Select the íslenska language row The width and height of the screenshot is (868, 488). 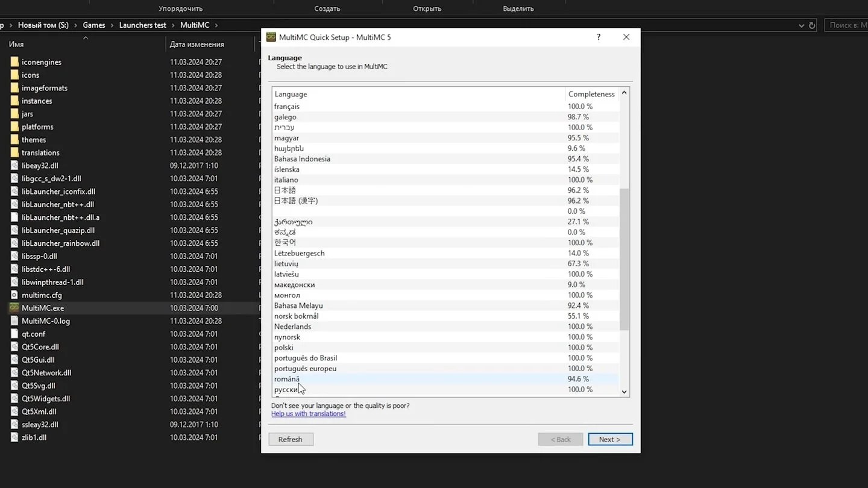[445, 169]
